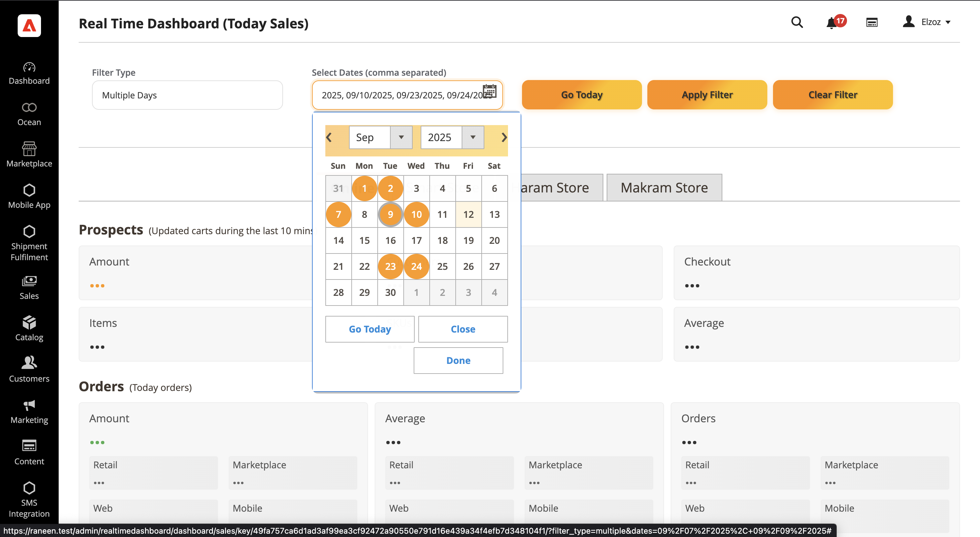Open the Catalog sidebar icon
Viewport: 980px width, 537px height.
coord(29,329)
